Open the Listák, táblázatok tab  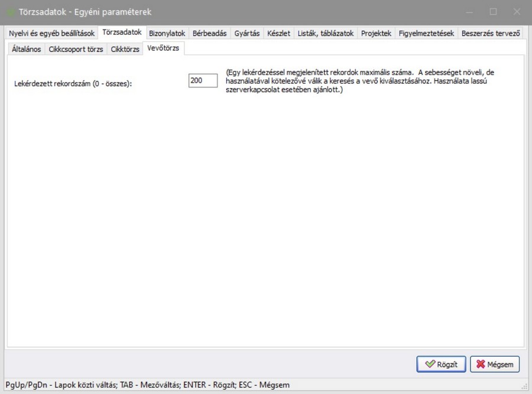tap(325, 34)
